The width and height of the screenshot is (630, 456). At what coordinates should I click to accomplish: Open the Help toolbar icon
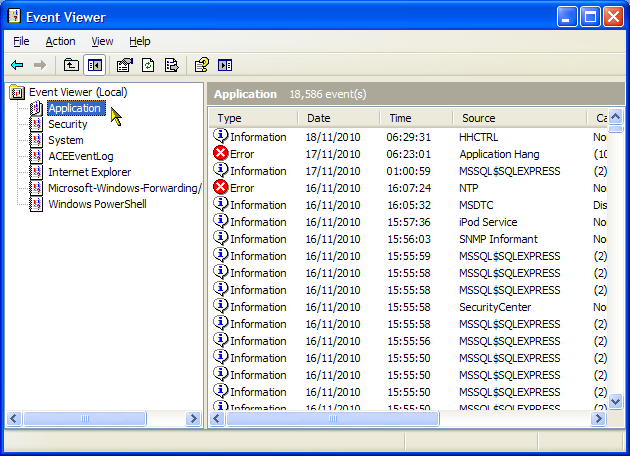point(202,65)
